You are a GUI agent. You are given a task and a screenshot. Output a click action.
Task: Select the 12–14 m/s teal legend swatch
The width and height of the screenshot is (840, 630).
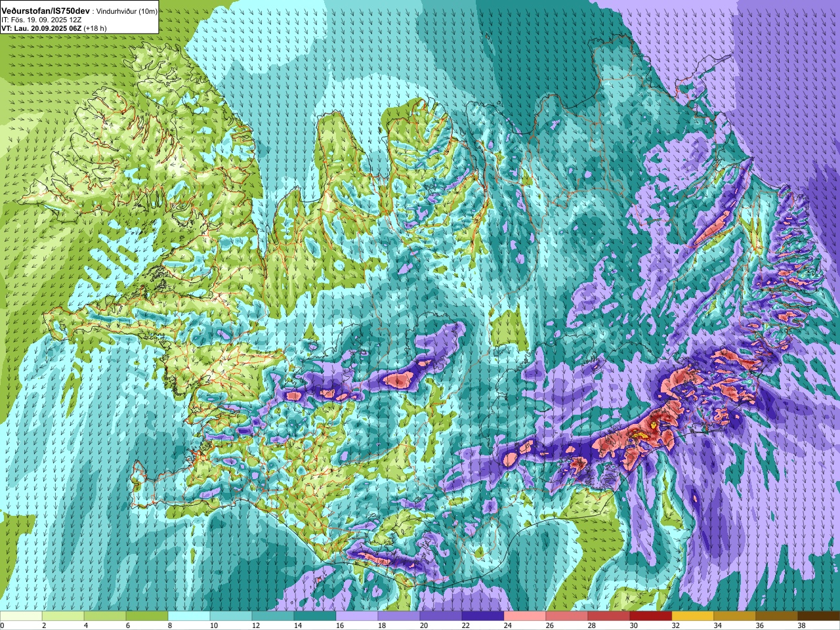[x=273, y=616]
